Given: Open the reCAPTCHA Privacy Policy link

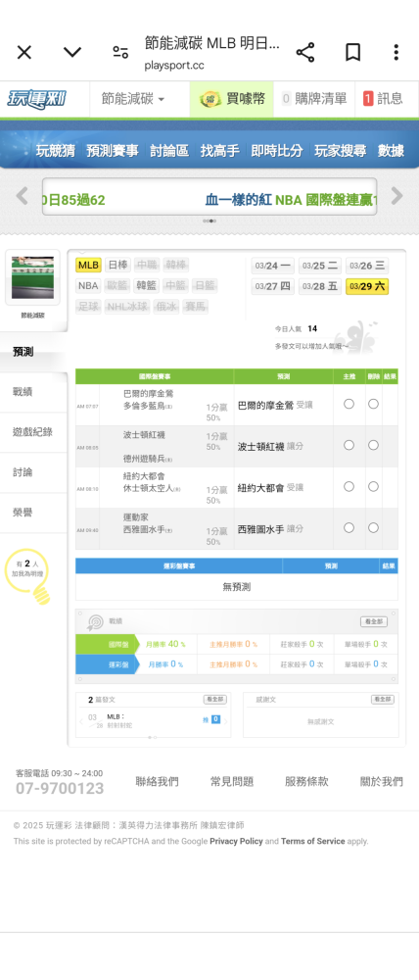Looking at the screenshot, I should point(236,841).
